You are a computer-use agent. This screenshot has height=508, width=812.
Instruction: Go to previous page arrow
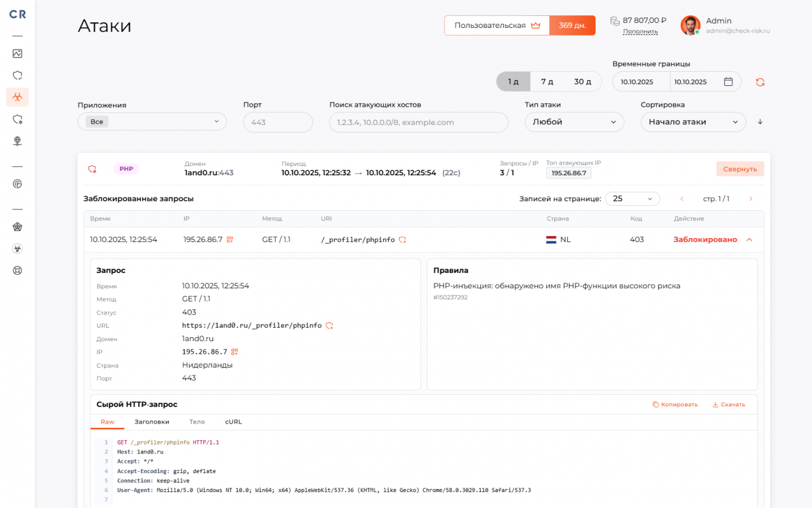(x=682, y=199)
